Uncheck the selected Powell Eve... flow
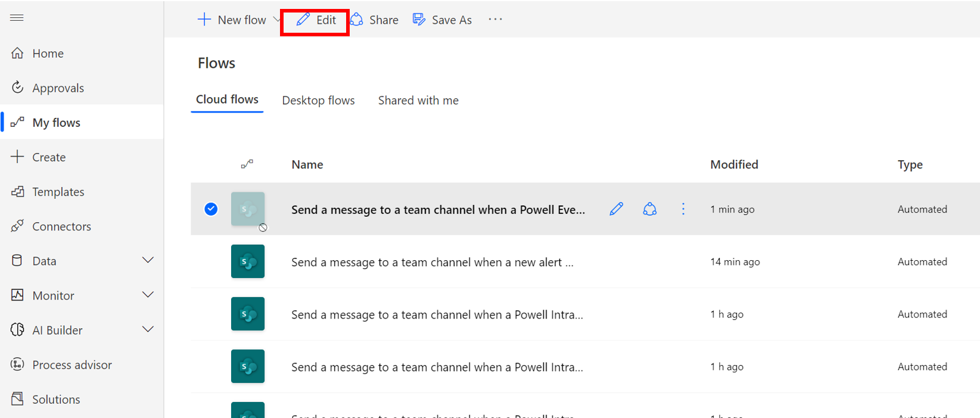980x418 pixels. click(211, 209)
